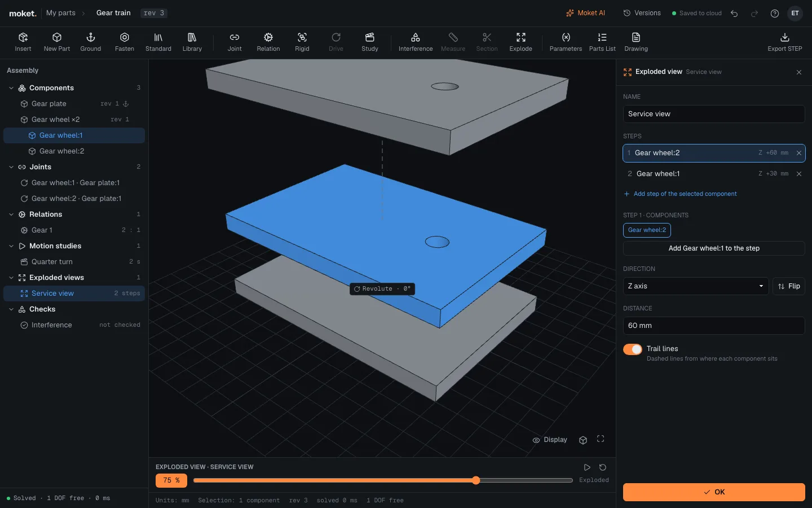This screenshot has height=508, width=812.
Task: Collapse the Exploded views group
Action: (11, 278)
